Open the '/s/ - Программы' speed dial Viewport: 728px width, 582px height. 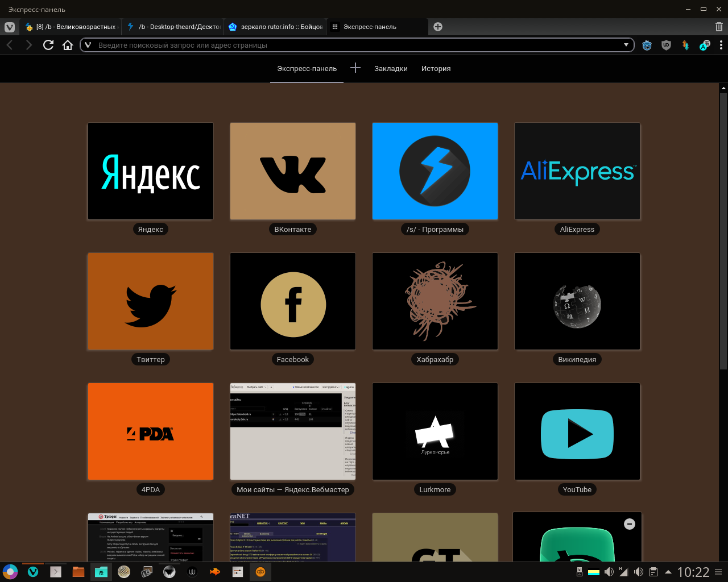tap(435, 171)
